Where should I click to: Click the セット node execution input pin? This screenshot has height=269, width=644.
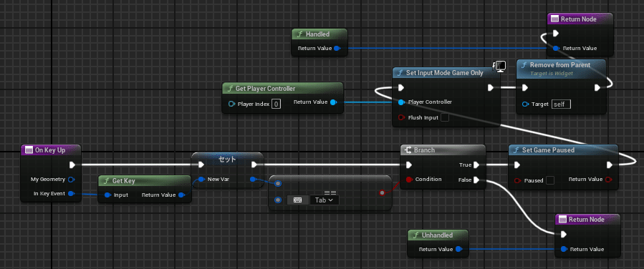tap(201, 165)
